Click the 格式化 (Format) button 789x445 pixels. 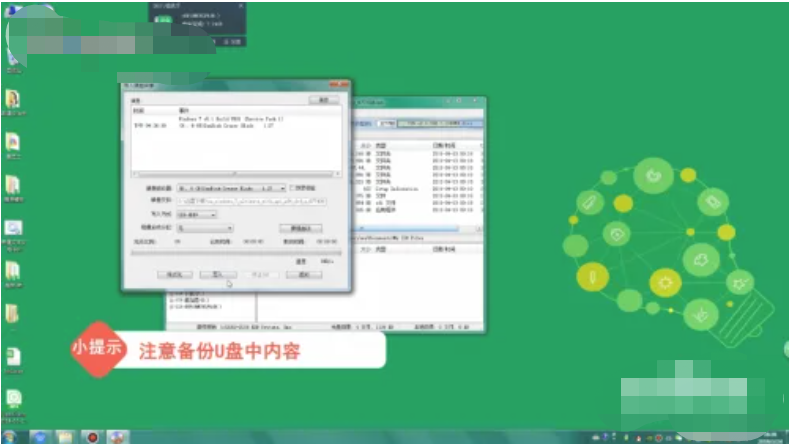pos(173,273)
